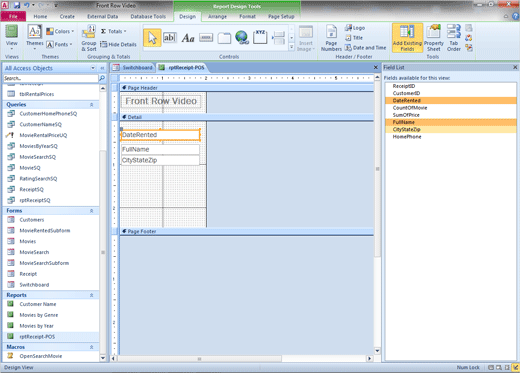Image resolution: width=520 pixels, height=373 pixels.
Task: Click the Hide Details button
Action: (118, 44)
